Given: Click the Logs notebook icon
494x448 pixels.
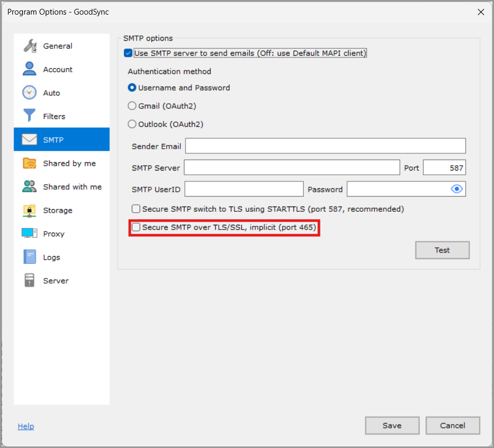Looking at the screenshot, I should [x=30, y=257].
